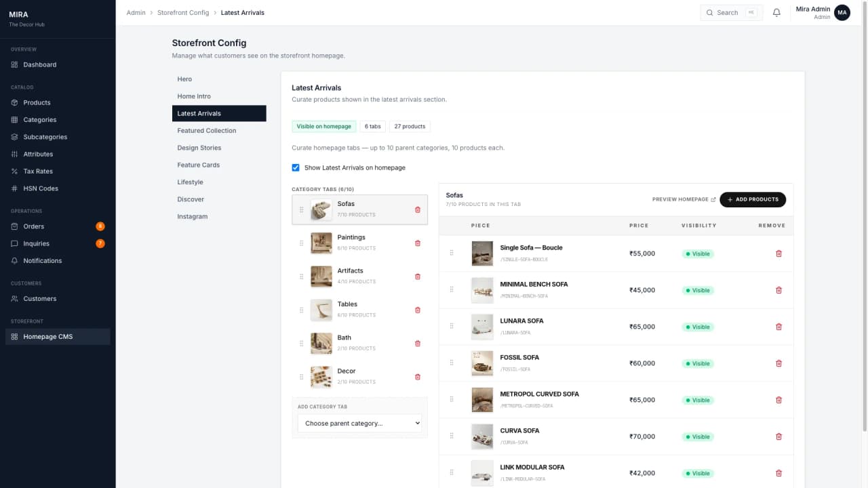
Task: Select the Paintings category tab
Action: [360, 243]
